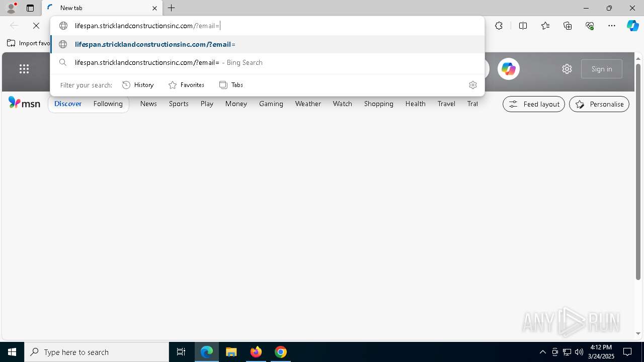Open MSN page settings gear
Image resolution: width=644 pixels, height=362 pixels.
(567, 69)
